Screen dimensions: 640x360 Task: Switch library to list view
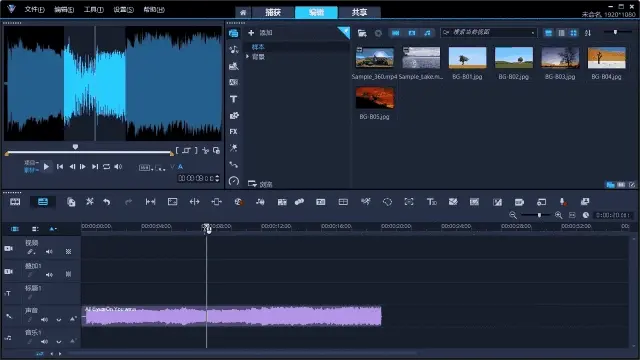point(562,33)
